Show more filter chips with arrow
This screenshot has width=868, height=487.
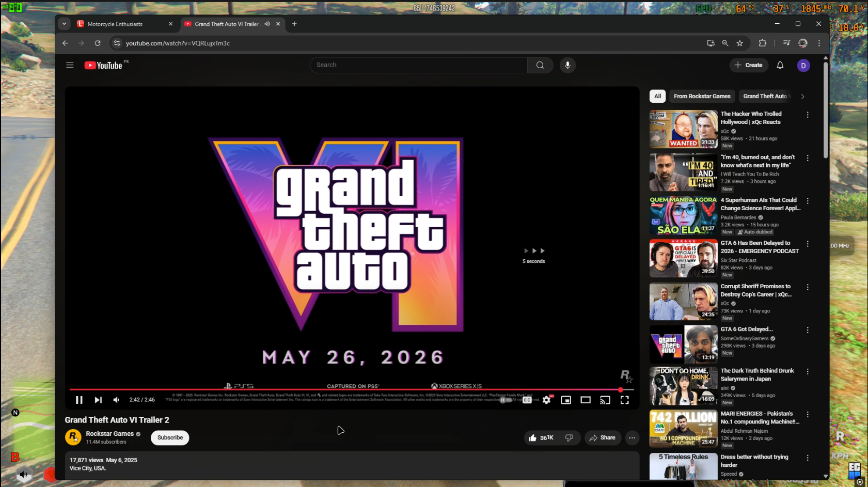[x=802, y=97]
